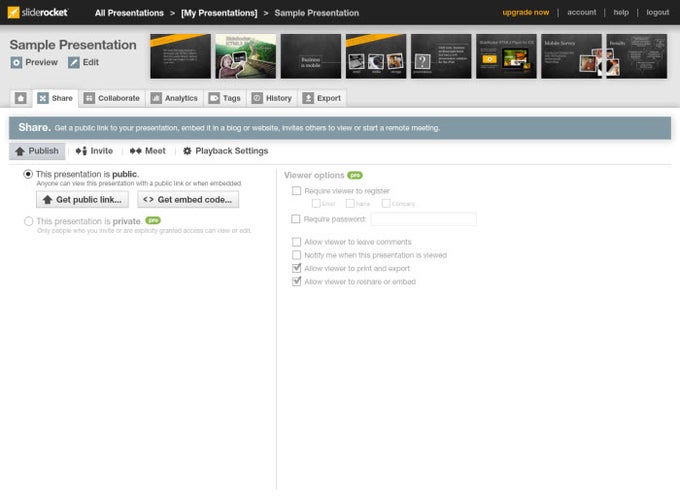This screenshot has width=680, height=498.
Task: Go to All Presentations breadcrumb
Action: (129, 13)
